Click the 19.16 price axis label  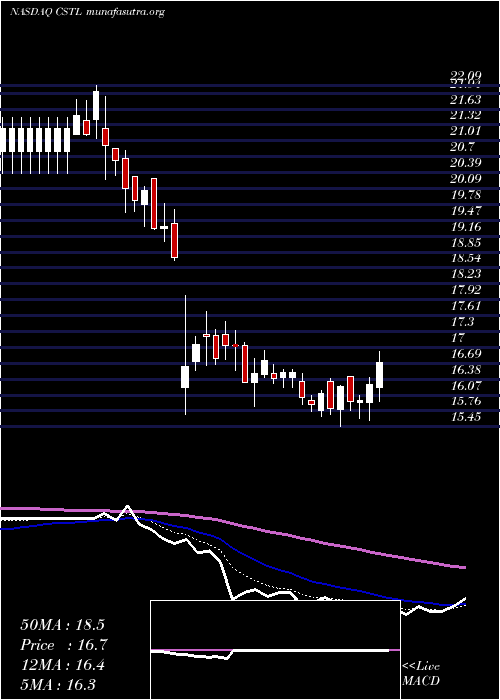pos(465,227)
